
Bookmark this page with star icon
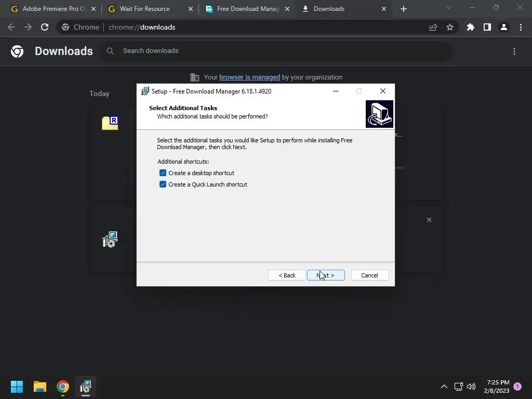tap(450, 28)
